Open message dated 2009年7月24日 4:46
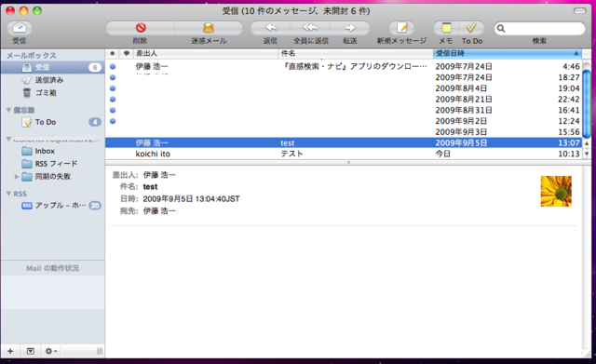 point(344,66)
